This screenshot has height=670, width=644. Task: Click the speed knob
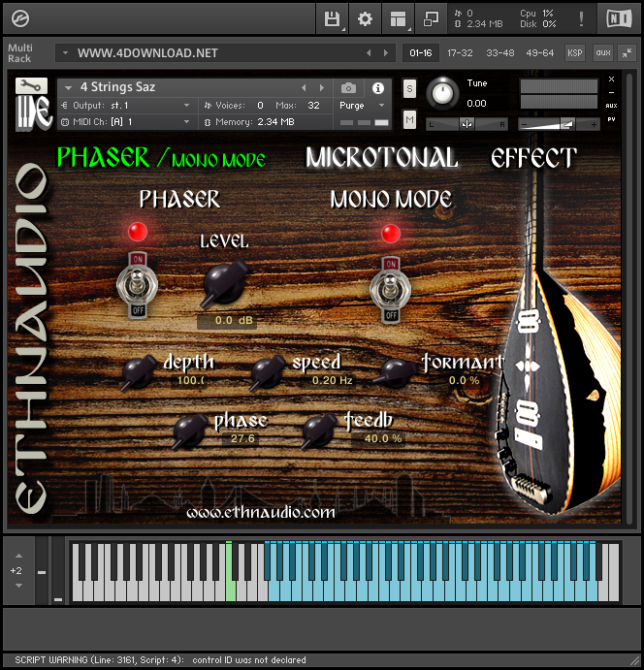(267, 372)
